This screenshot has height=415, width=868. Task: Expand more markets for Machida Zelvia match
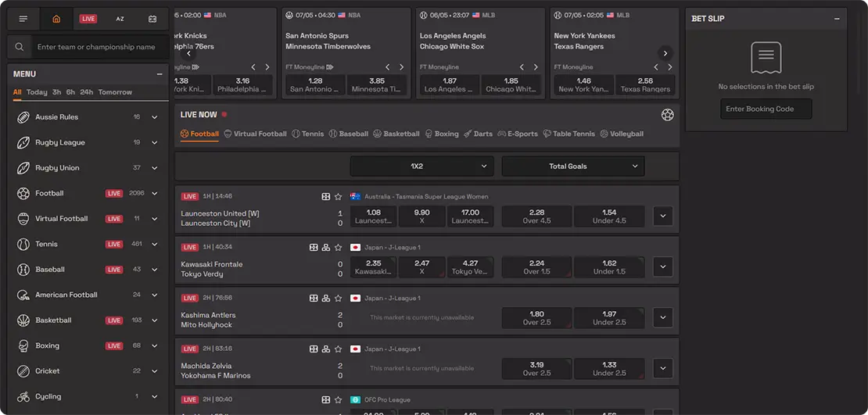(663, 369)
